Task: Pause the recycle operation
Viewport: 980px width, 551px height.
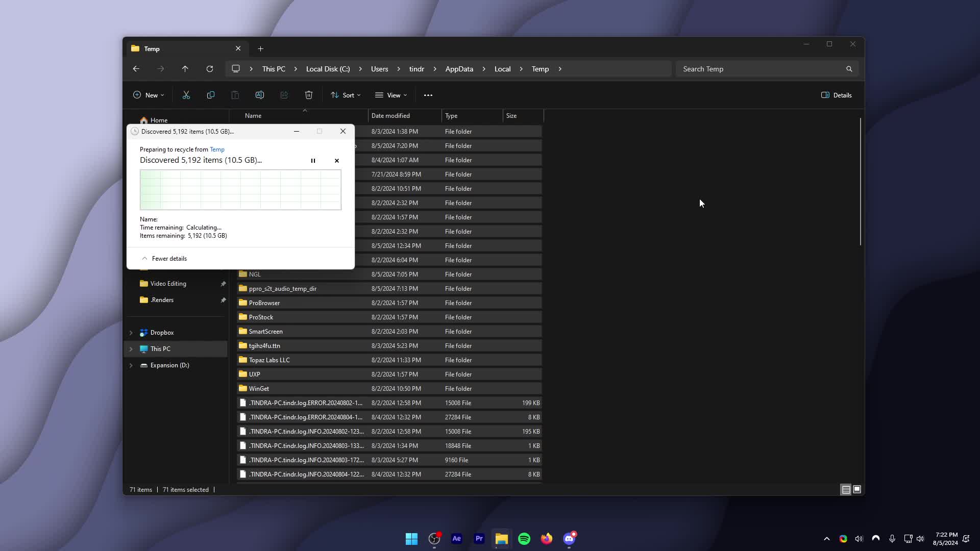Action: (x=313, y=161)
